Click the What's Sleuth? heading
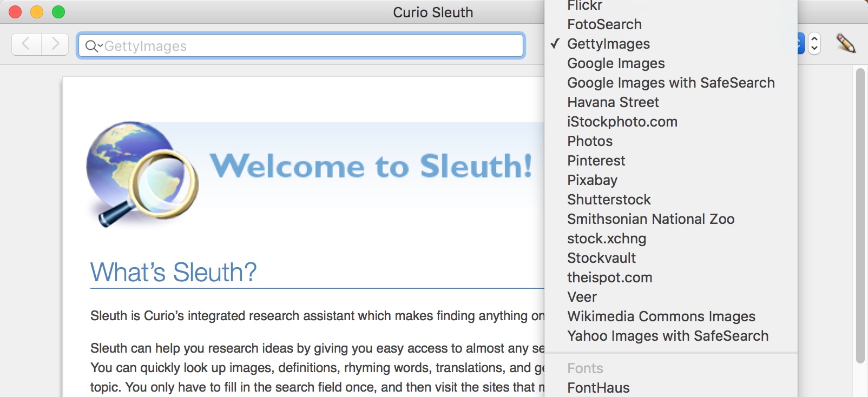Screen dimensions: 868x397 173,272
